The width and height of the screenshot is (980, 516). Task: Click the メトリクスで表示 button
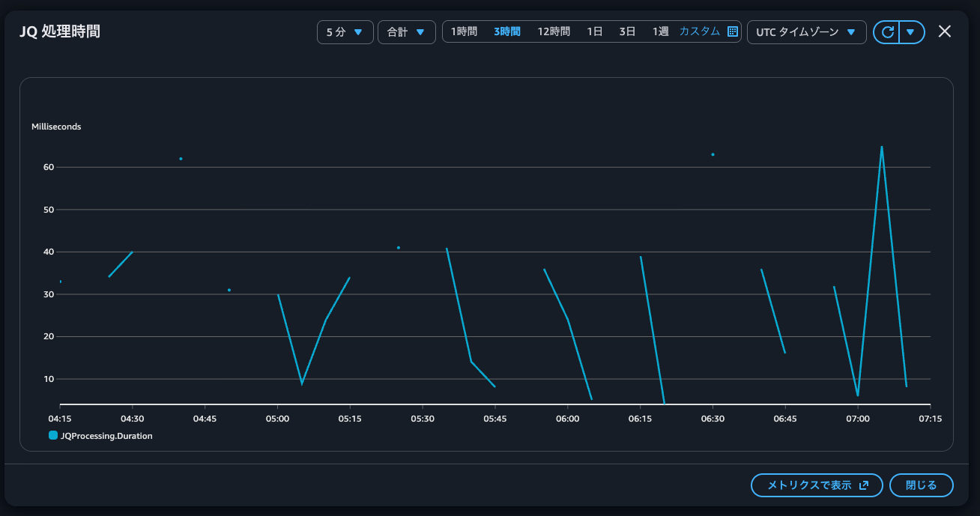click(x=817, y=485)
